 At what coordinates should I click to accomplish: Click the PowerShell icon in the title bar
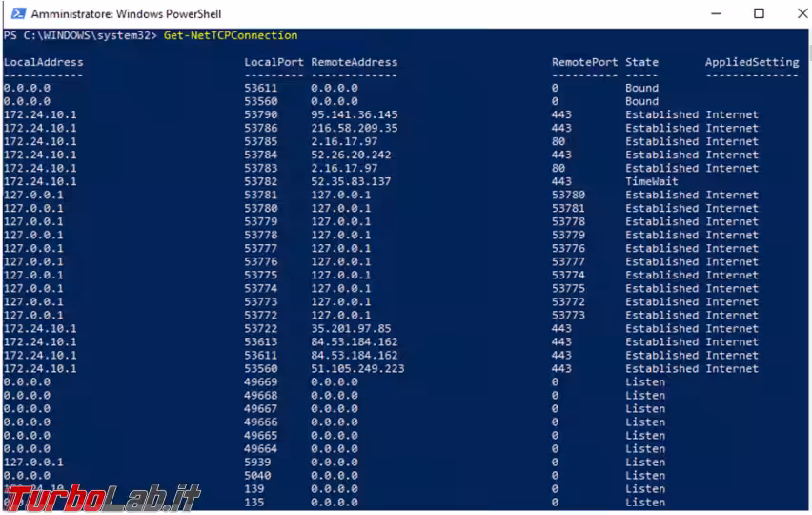pos(18,13)
